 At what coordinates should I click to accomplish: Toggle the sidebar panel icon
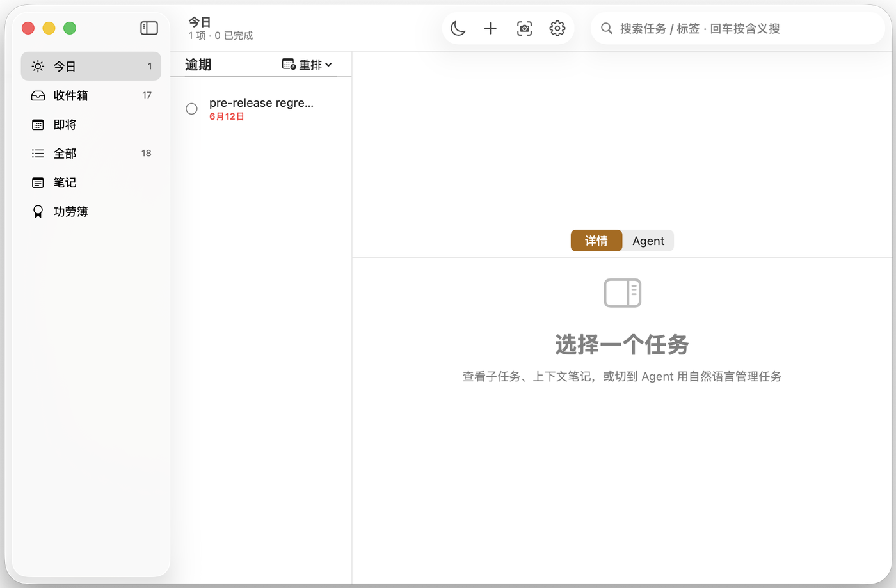pos(149,28)
